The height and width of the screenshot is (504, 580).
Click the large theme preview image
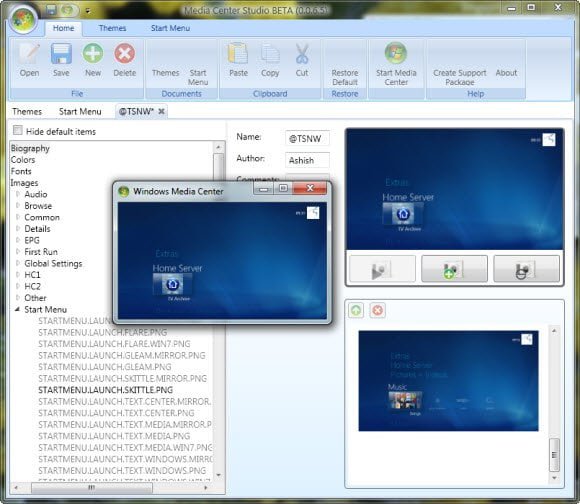coord(454,189)
